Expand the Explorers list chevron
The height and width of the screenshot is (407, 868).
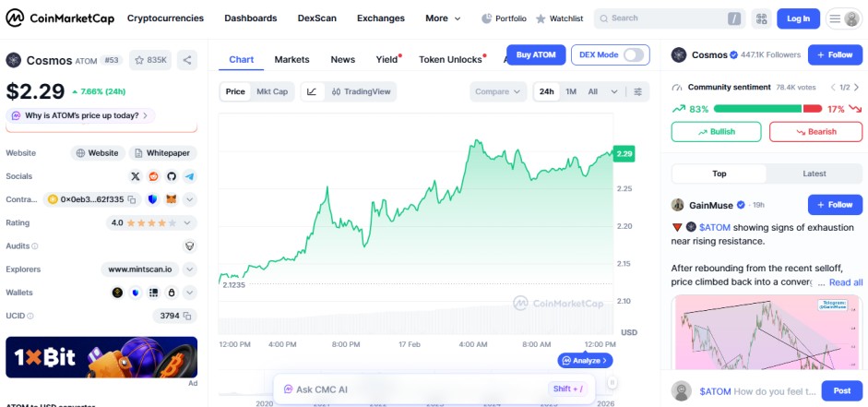tap(190, 269)
